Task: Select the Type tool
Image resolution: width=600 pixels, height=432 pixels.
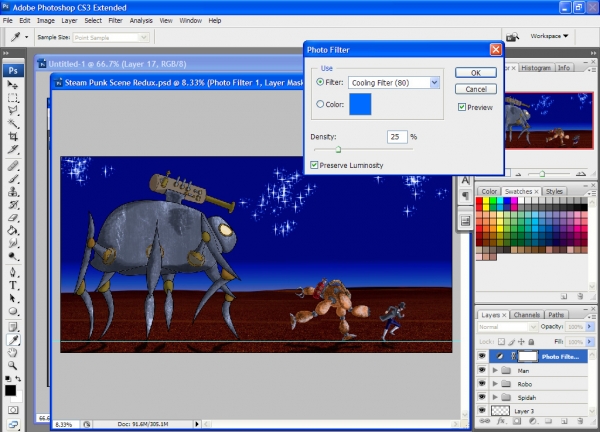Action: pos(13,285)
